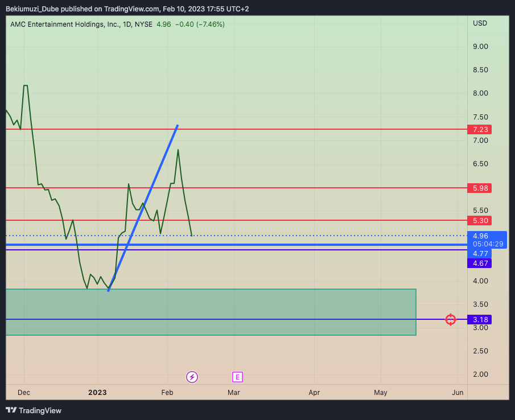Click the 'Jun' time axis label
Viewport: 515px width, 420px height.
coord(458,393)
